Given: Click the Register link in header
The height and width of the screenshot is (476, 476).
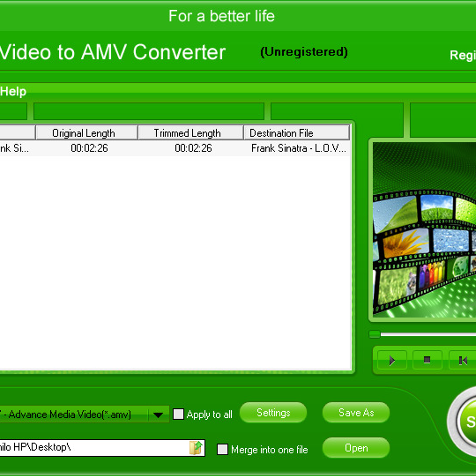Looking at the screenshot, I should pyautogui.click(x=462, y=55).
